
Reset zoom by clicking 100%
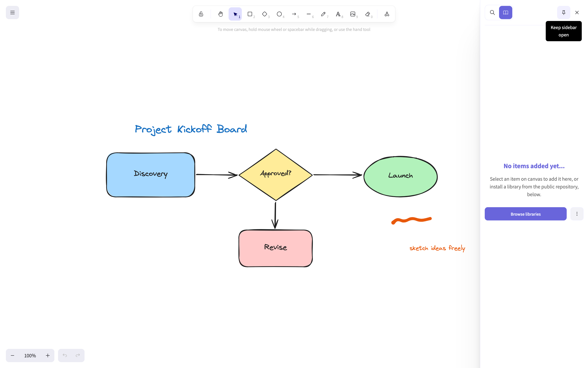click(30, 355)
